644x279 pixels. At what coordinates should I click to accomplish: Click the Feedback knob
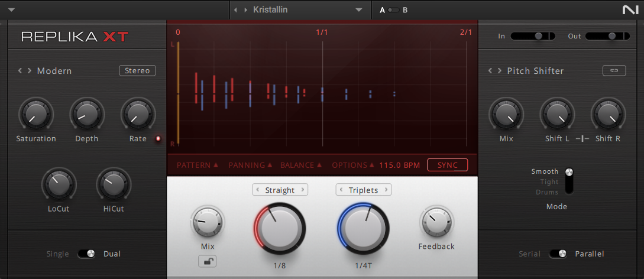pos(436,223)
